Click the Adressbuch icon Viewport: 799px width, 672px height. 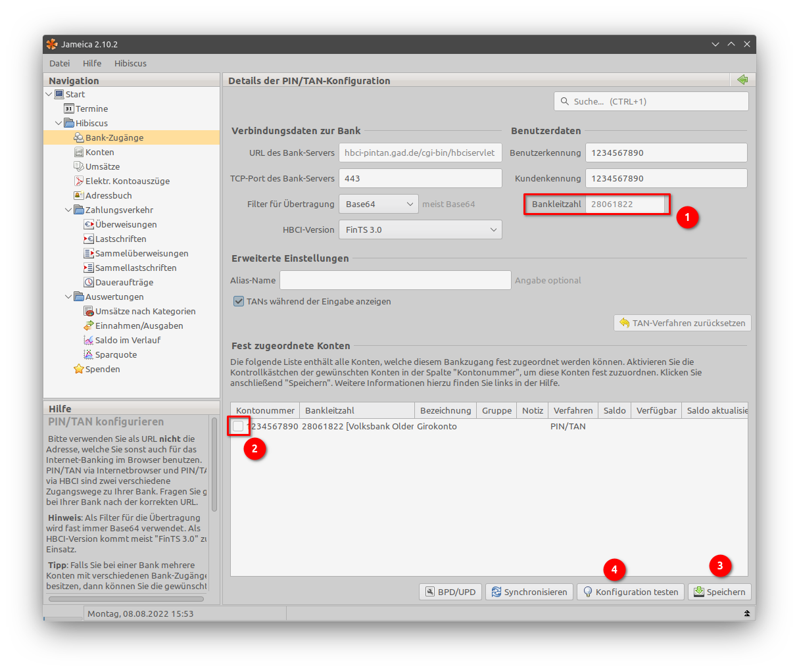(79, 195)
